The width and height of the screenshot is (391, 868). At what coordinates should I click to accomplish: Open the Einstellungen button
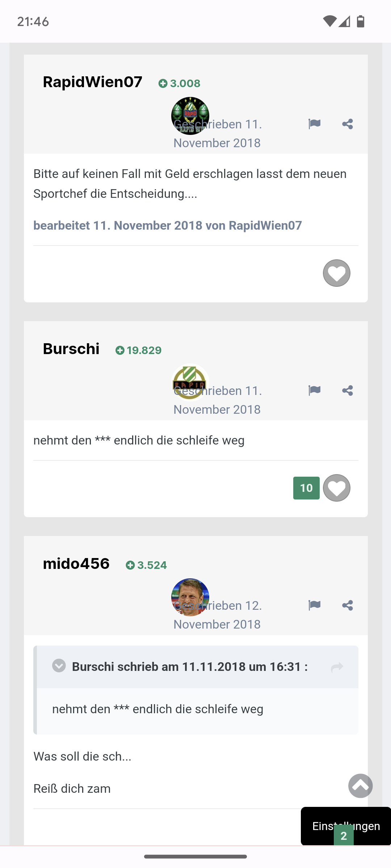click(x=346, y=826)
